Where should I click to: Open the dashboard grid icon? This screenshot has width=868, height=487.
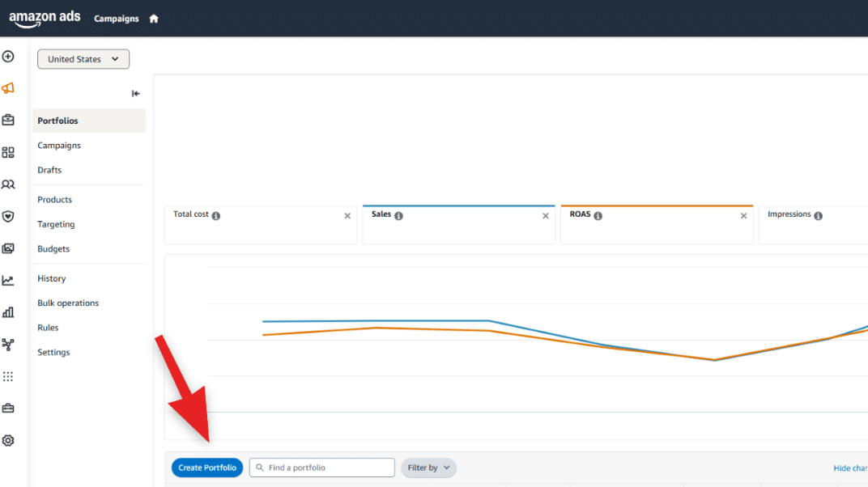[8, 153]
